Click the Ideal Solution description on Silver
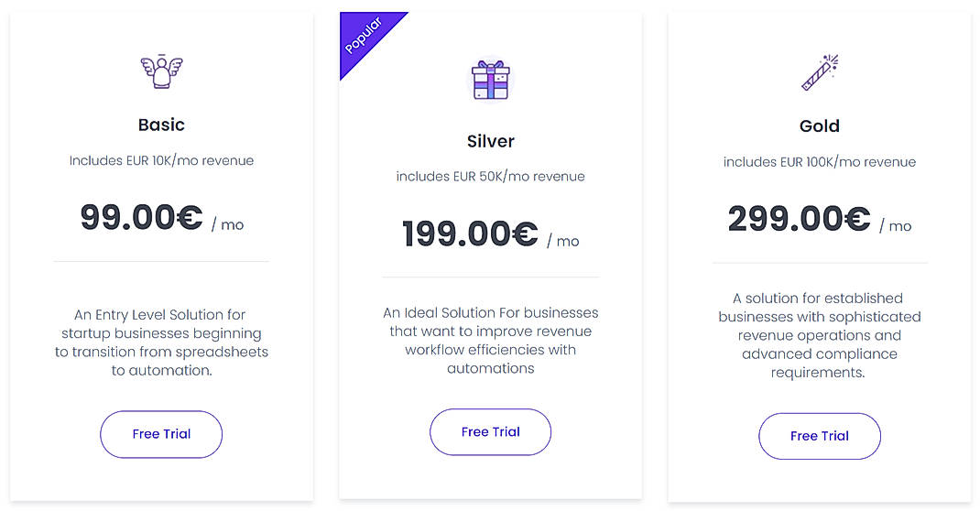980x511 pixels. (x=490, y=341)
